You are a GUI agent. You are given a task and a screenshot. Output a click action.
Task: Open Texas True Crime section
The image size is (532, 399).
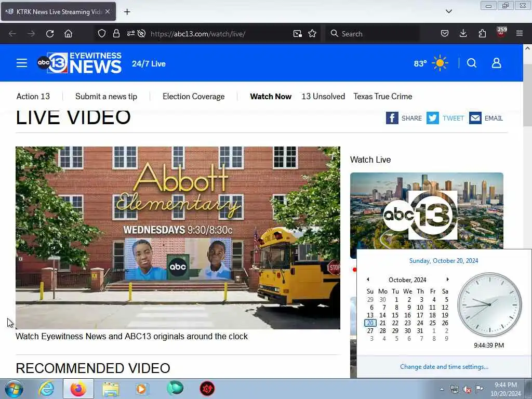click(383, 96)
